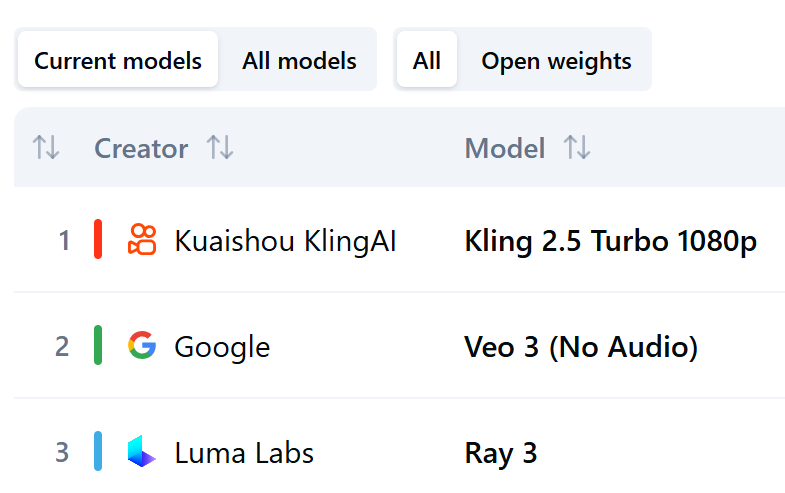
Task: Filter by Open weights
Action: click(556, 61)
